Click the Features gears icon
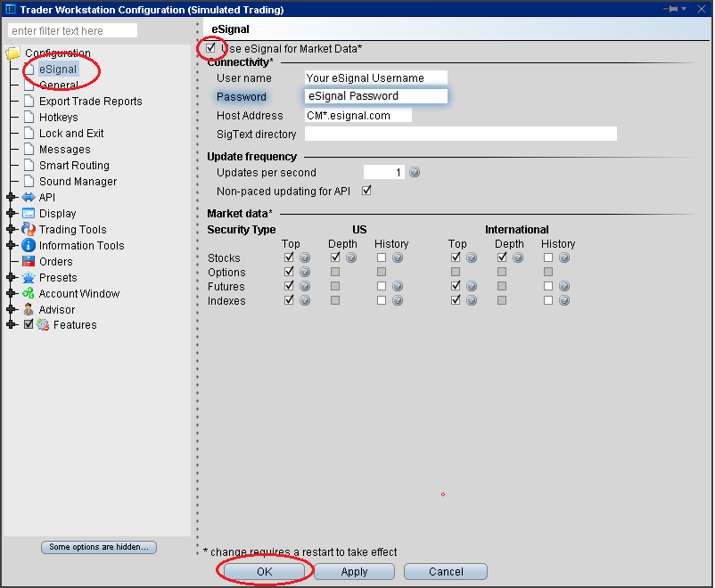715x588 pixels. click(43, 324)
